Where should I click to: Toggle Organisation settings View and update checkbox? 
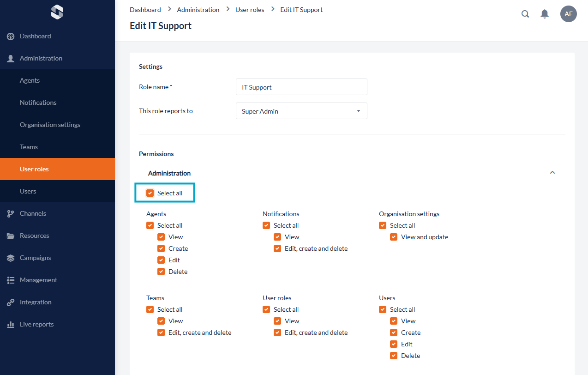394,237
